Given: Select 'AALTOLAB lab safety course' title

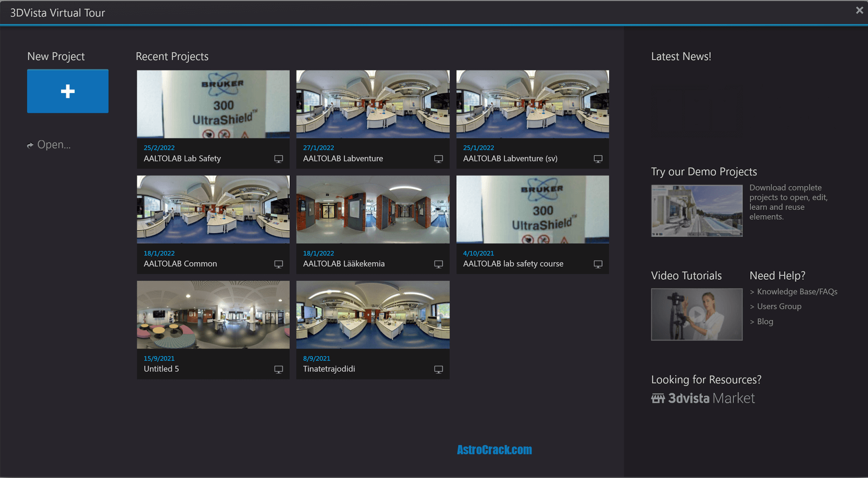Looking at the screenshot, I should tap(513, 264).
